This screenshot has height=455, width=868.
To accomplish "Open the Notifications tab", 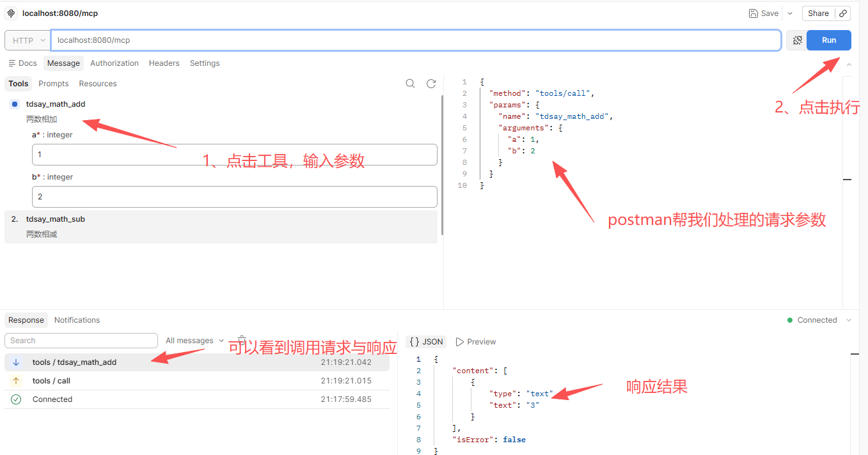I will [x=77, y=320].
